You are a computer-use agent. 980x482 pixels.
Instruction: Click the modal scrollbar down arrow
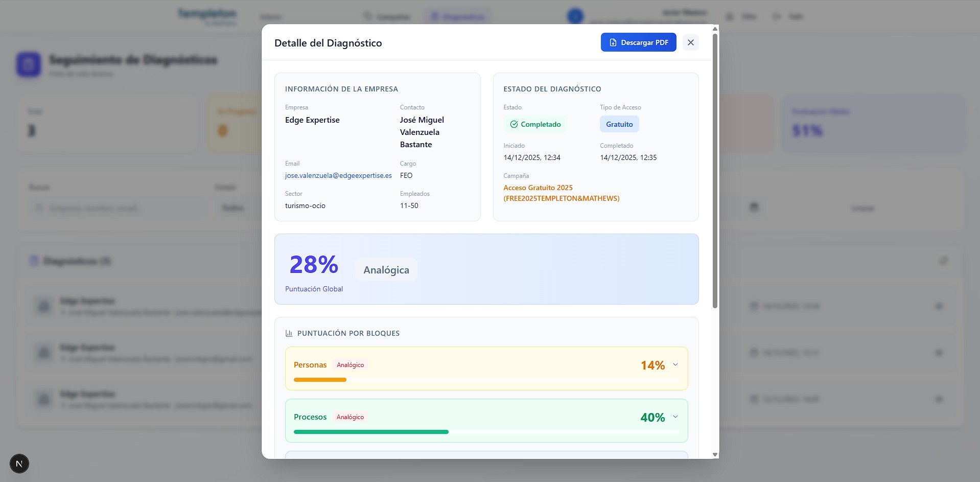715,454
